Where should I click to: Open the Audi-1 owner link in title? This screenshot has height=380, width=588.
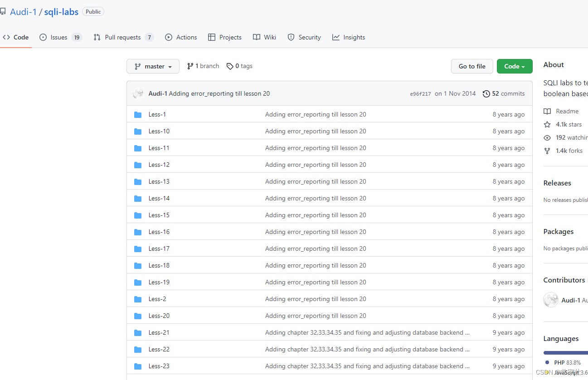pos(23,12)
